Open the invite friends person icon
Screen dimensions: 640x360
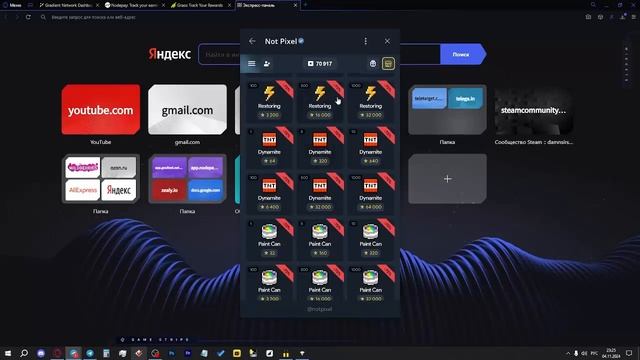[267, 64]
